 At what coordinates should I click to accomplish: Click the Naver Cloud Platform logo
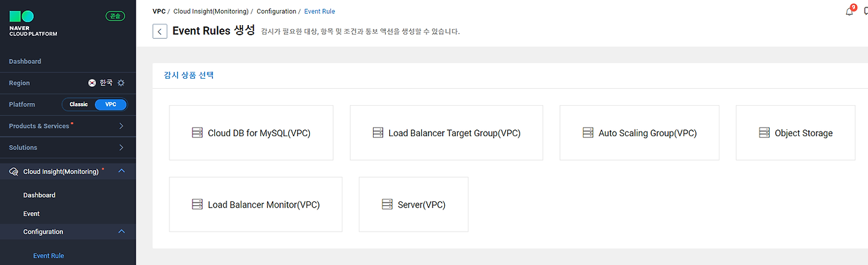click(x=33, y=24)
